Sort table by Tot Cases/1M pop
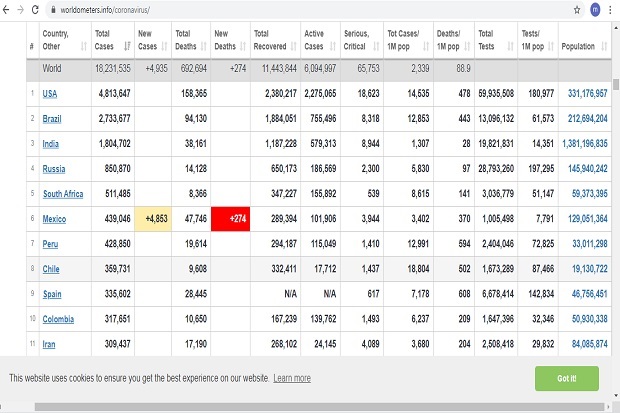This screenshot has width=620, height=413. point(408,40)
